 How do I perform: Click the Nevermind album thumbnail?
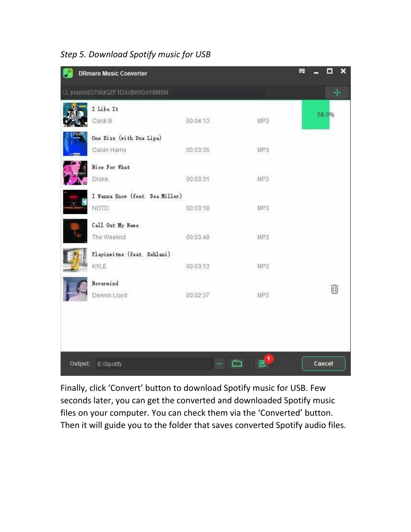tap(75, 289)
